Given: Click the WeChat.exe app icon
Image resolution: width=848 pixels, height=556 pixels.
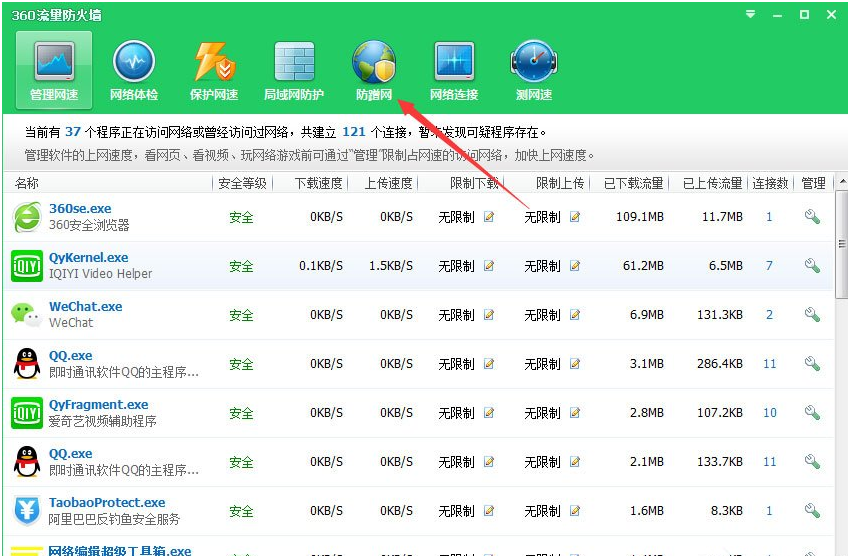Looking at the screenshot, I should pos(27,315).
